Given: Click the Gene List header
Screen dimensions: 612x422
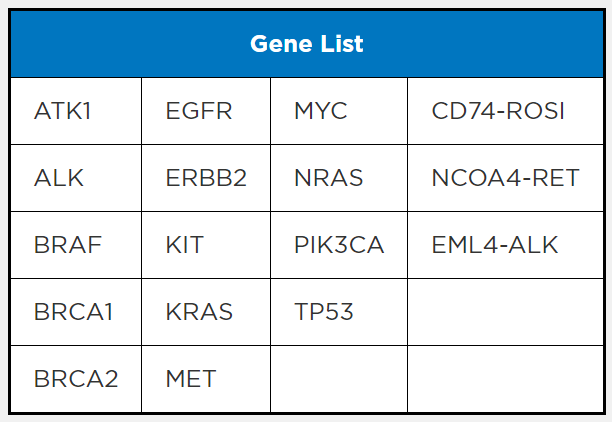Looking at the screenshot, I should point(306,44).
